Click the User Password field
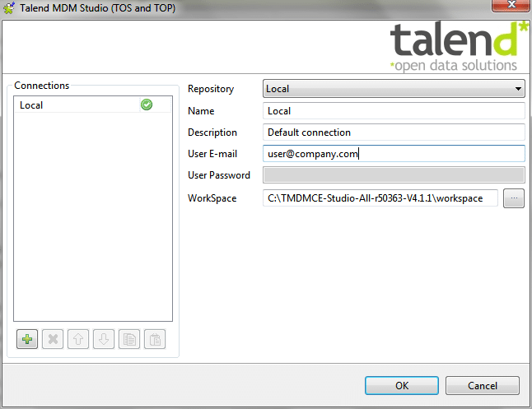532x409 pixels. click(x=394, y=174)
